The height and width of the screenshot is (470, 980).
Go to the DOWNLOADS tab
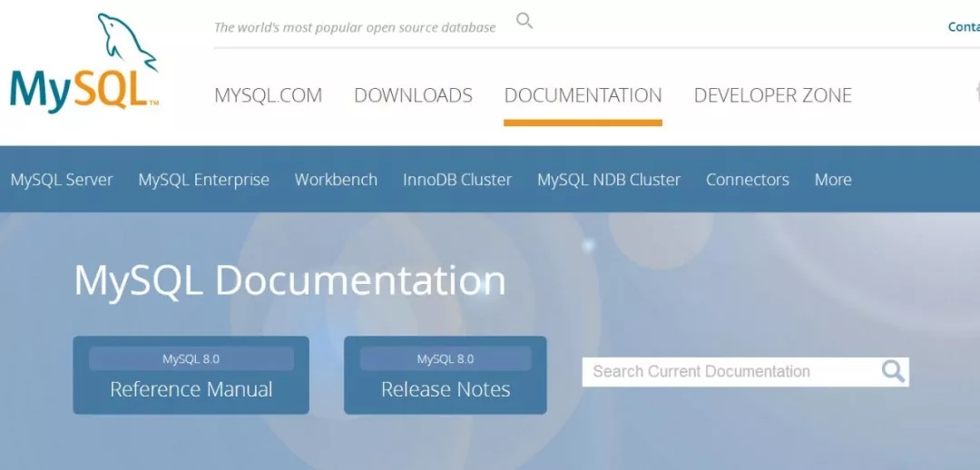(x=413, y=95)
